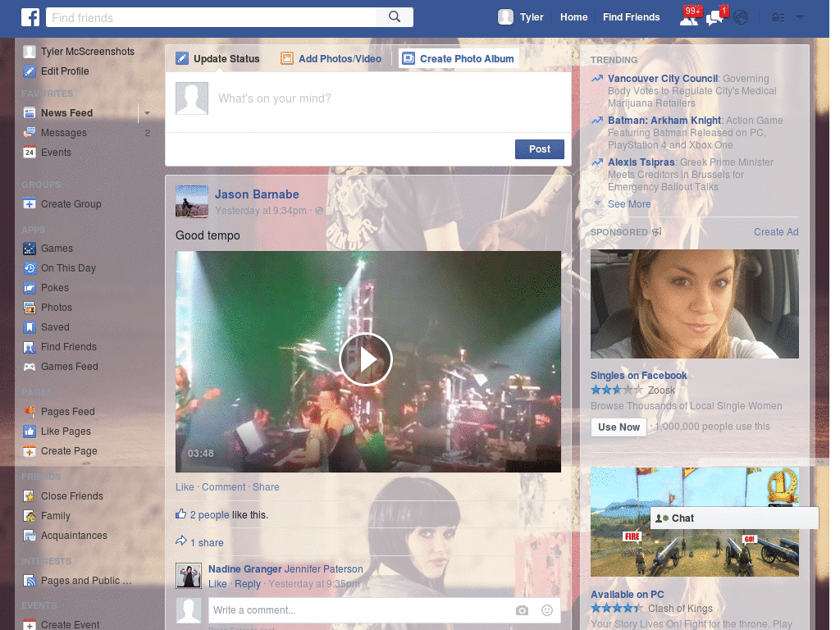Screen dimensions: 840x630
Task: Click the Like Pages thumbs-up icon
Action: [x=30, y=431]
